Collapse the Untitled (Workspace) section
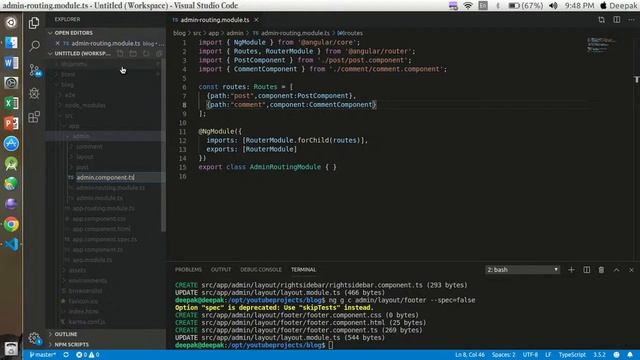The image size is (640, 360). coord(50,53)
